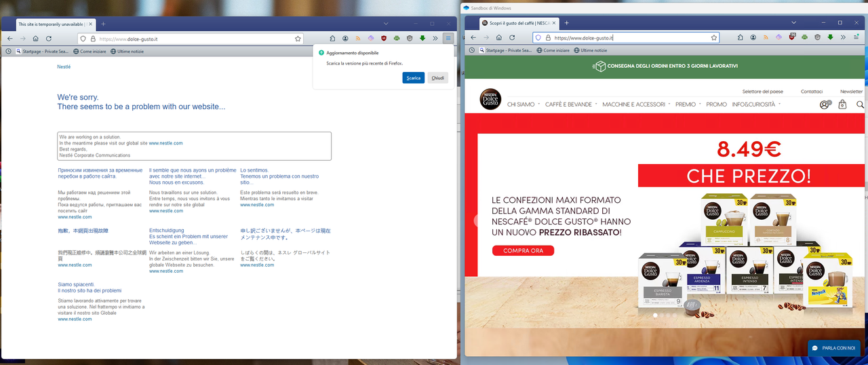Open history clock icon in Sandbox bookmarks bar
Viewport: 868px width, 365px height.
[471, 50]
